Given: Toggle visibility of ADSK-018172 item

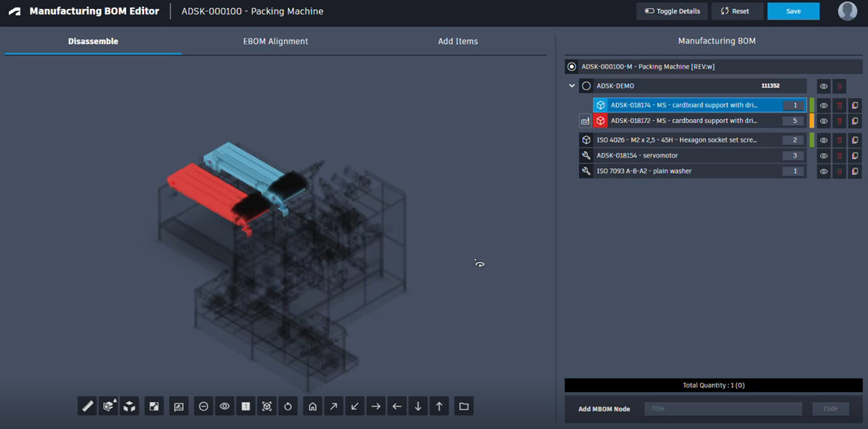Looking at the screenshot, I should point(824,121).
